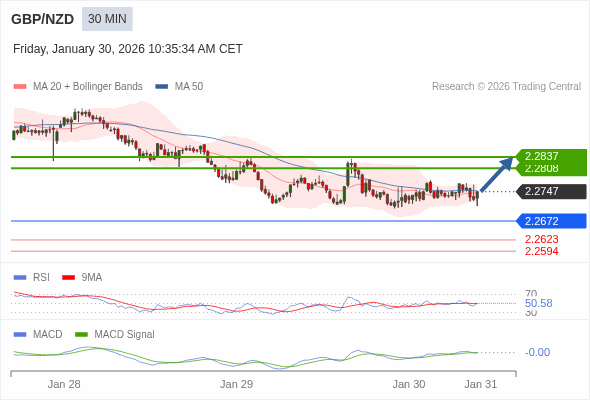This screenshot has width=590, height=400.
Task: Click the MA 20 + Bollinger Bands red swatch
Action: 20,87
